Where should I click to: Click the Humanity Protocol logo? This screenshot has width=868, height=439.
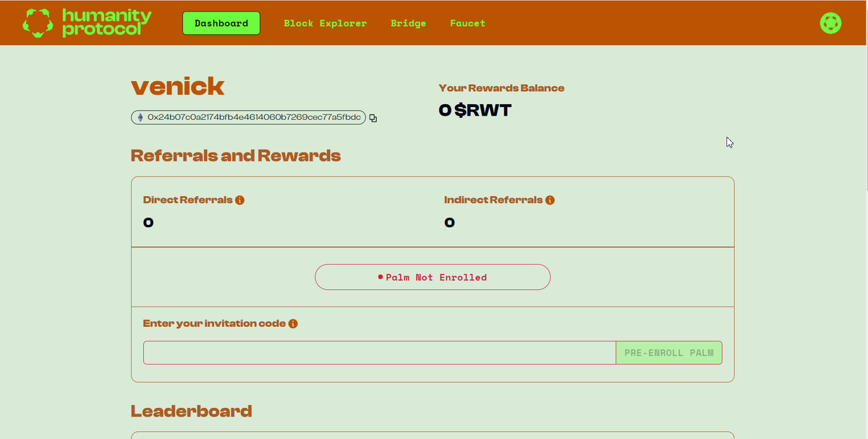point(87,22)
